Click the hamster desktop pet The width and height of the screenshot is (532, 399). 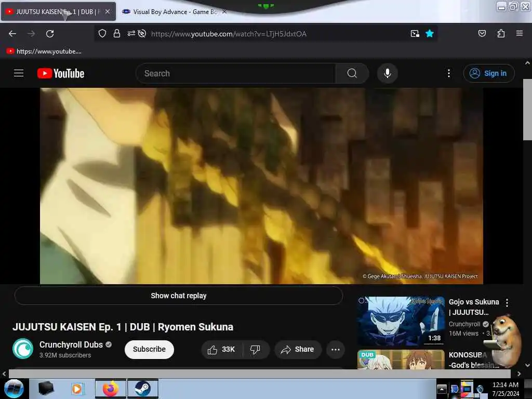click(x=504, y=340)
